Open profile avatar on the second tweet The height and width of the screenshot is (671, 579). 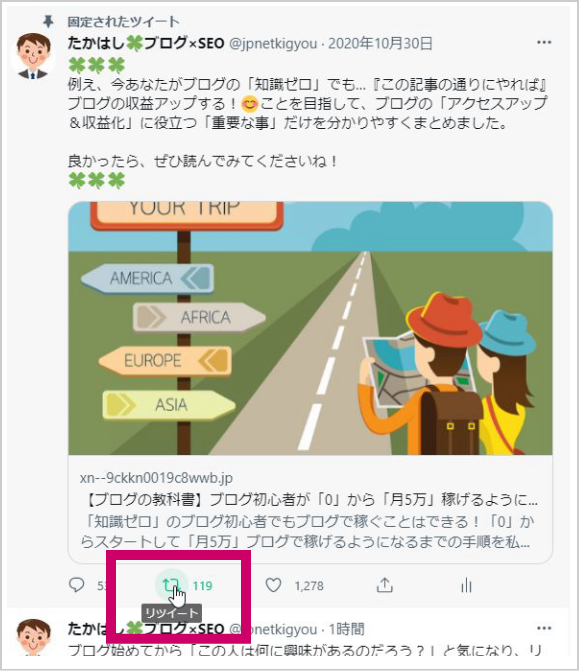click(33, 637)
